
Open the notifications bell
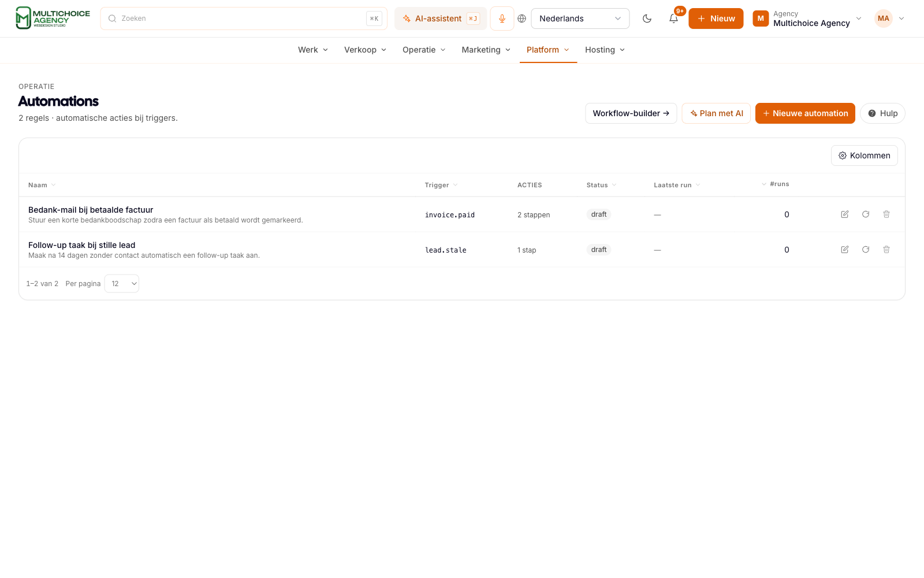[x=673, y=18]
